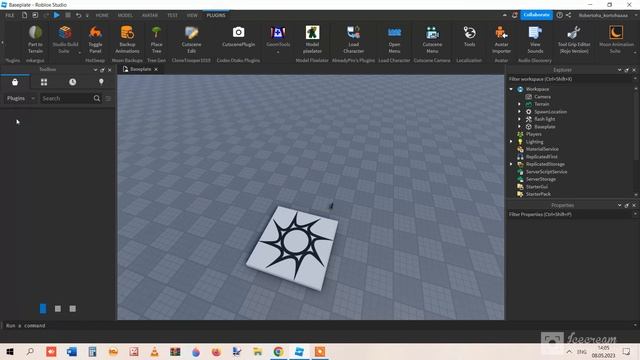Collapse the Workspace tree node
The width and height of the screenshot is (640, 360).
[x=511, y=89]
